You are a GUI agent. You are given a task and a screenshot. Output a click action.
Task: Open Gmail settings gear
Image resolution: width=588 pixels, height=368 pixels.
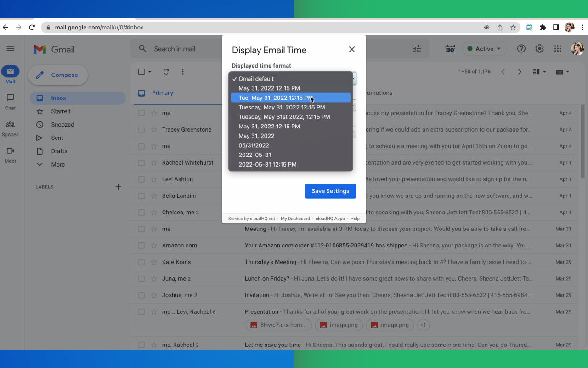pos(539,48)
